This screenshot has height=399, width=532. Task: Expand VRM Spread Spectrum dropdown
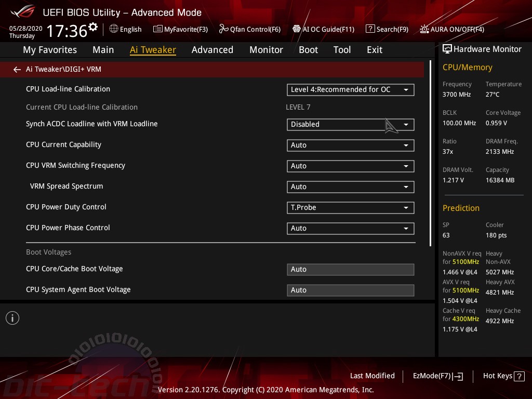[x=351, y=187]
